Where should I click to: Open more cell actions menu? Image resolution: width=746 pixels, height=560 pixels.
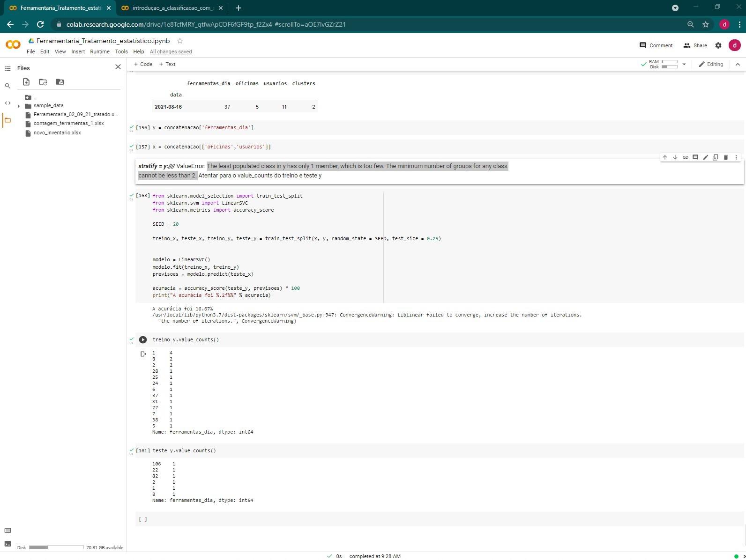click(736, 157)
